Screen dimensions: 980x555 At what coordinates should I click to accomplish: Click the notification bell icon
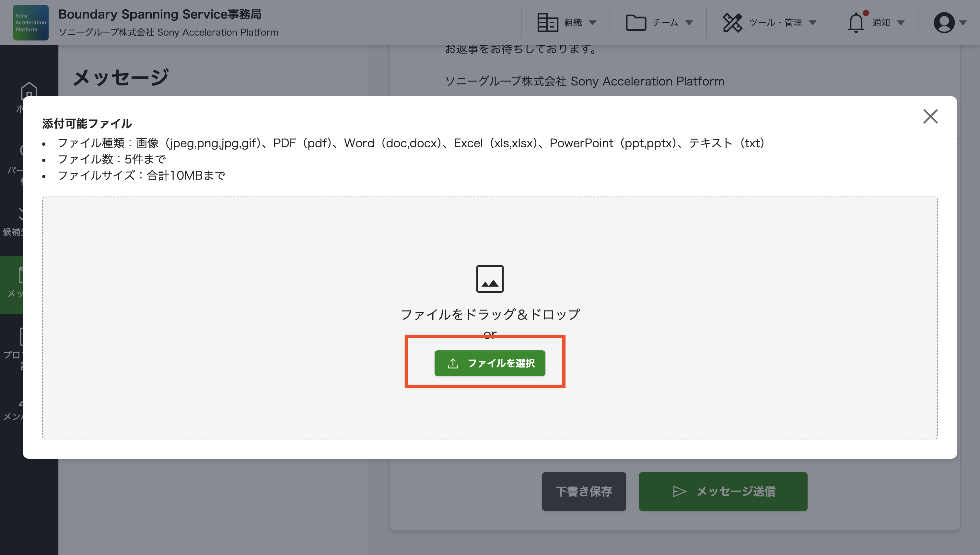(856, 23)
